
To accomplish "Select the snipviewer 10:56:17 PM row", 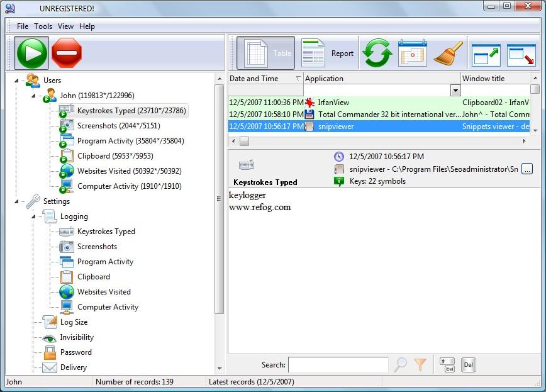I will point(379,126).
